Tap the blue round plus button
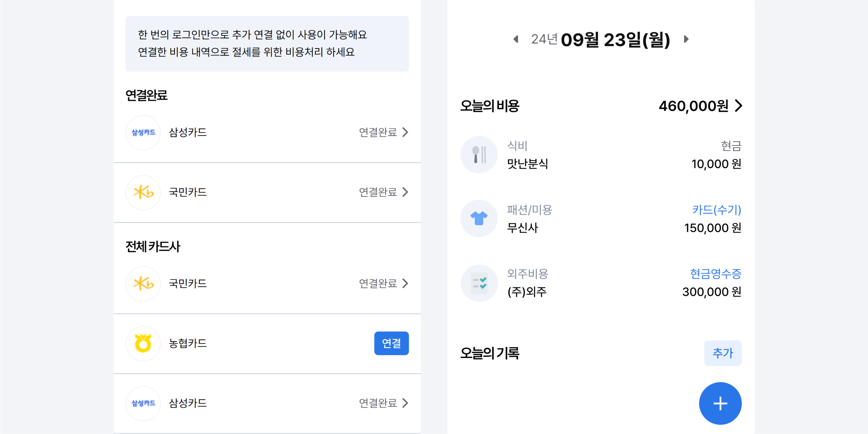868x434 pixels. pyautogui.click(x=720, y=404)
